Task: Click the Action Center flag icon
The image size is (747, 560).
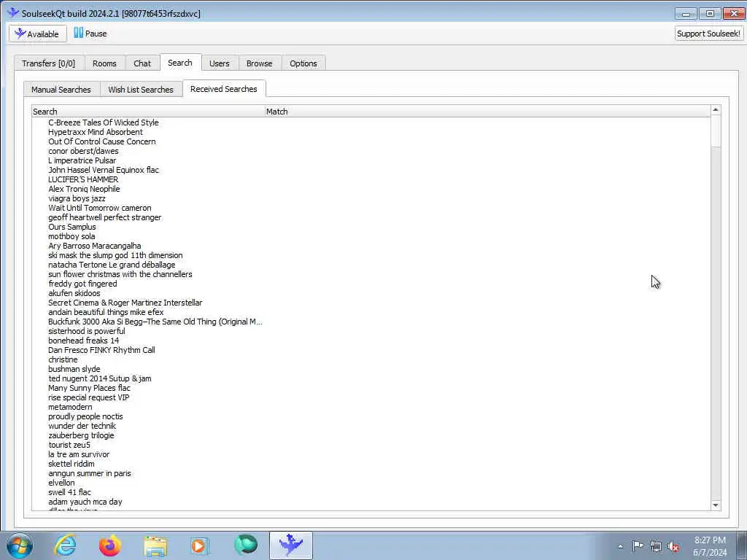Action: (638, 546)
